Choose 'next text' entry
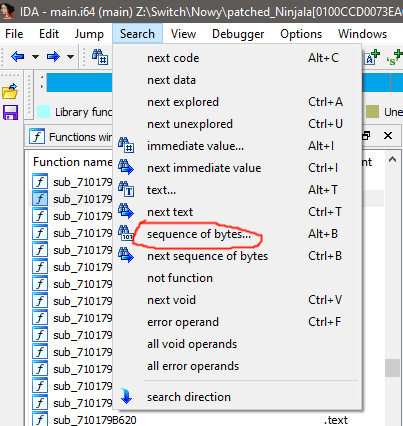 click(x=237, y=212)
